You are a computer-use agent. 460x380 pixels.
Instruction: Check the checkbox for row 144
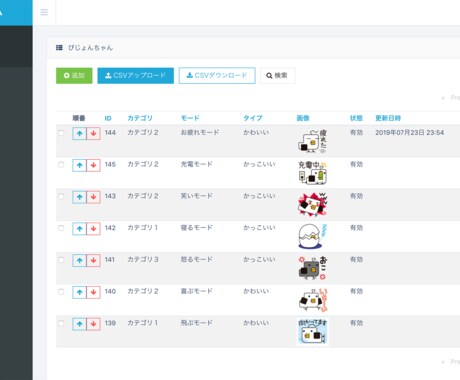(61, 133)
